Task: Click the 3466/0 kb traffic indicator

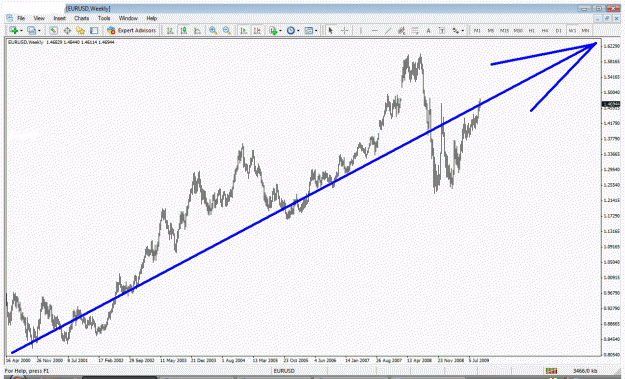Action: click(x=585, y=371)
